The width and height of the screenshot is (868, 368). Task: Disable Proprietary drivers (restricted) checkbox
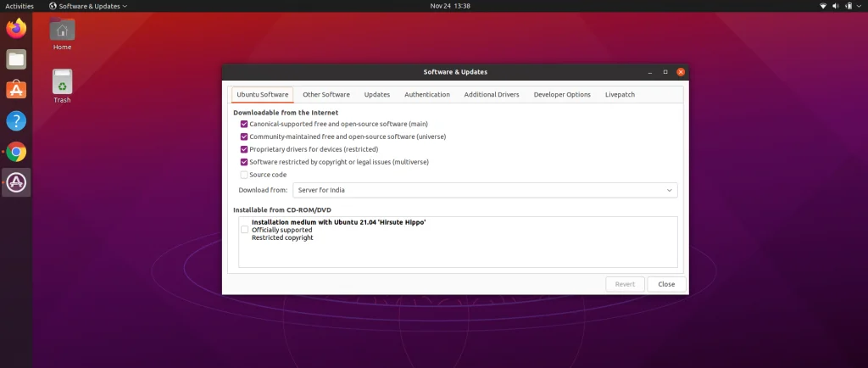pyautogui.click(x=244, y=149)
